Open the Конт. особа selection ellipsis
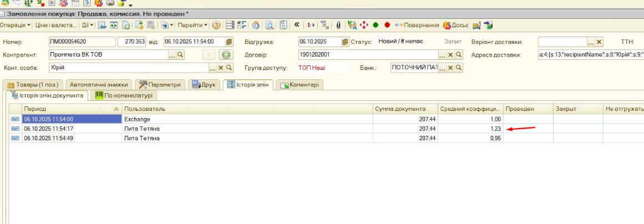This screenshot has height=224, width=644. tap(213, 68)
